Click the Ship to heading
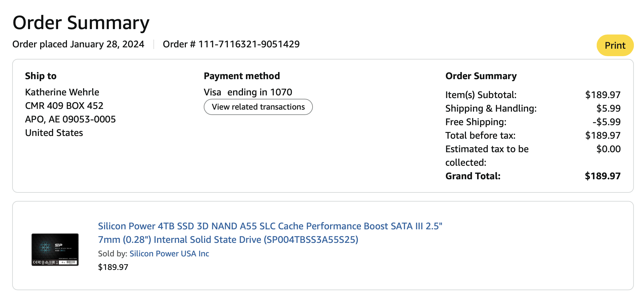 pyautogui.click(x=41, y=76)
